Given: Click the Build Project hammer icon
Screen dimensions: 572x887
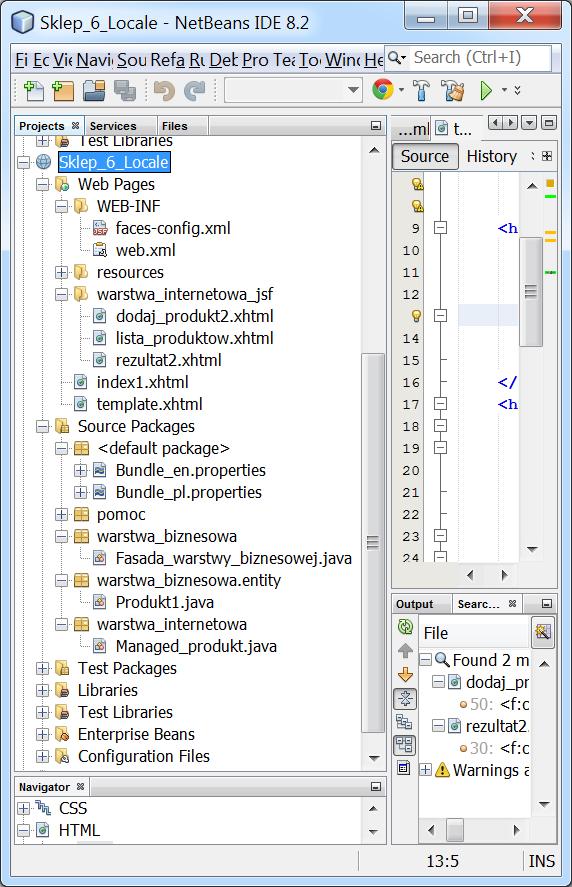Looking at the screenshot, I should click(422, 91).
